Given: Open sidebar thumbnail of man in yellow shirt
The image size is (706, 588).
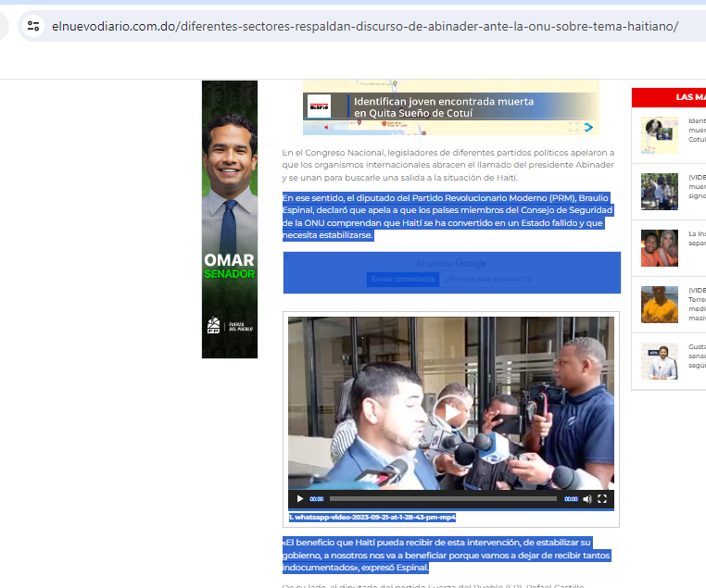Looking at the screenshot, I should click(x=660, y=305).
